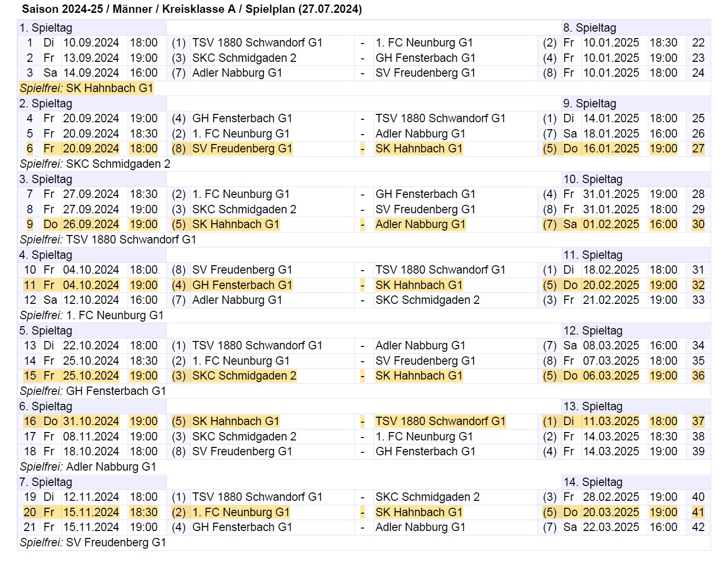Select the '14. Spieltag' header
Viewport: 728px width, 580px height.
tap(593, 482)
